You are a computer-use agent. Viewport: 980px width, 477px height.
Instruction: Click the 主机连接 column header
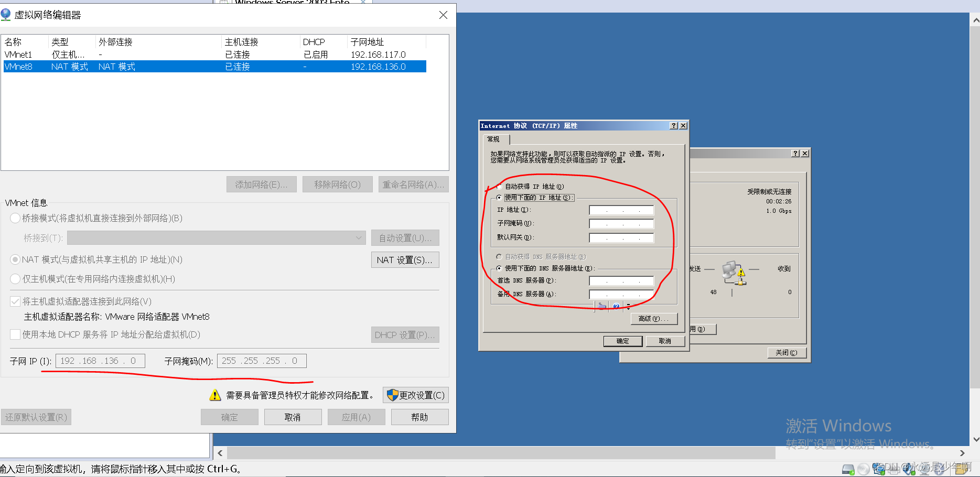(x=261, y=42)
